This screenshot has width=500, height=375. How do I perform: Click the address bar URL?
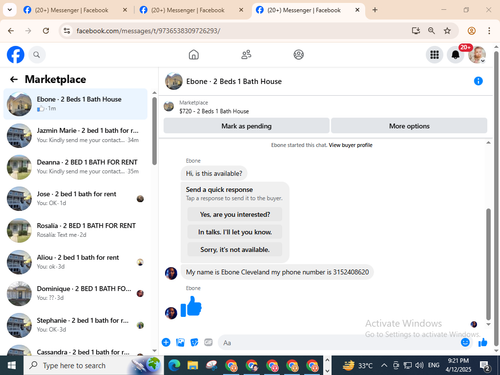148,31
